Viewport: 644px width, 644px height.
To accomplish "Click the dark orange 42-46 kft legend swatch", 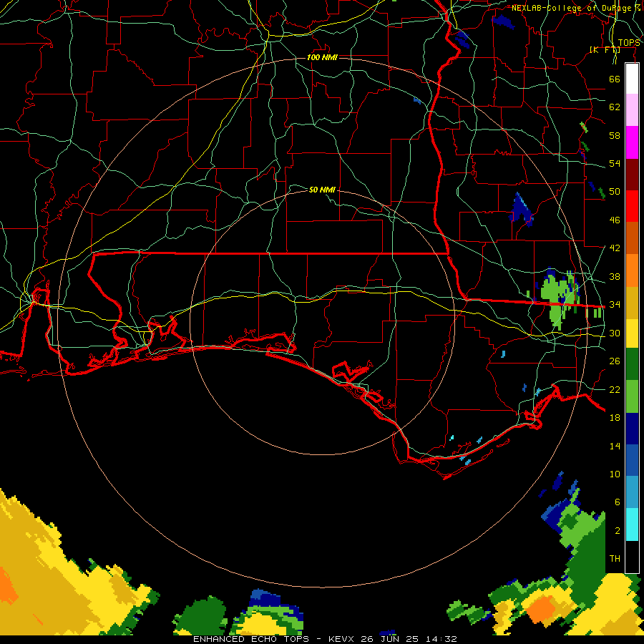I will [632, 238].
